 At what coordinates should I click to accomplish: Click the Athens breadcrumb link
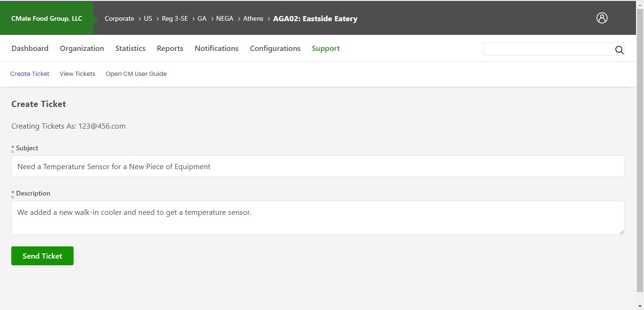(253, 18)
